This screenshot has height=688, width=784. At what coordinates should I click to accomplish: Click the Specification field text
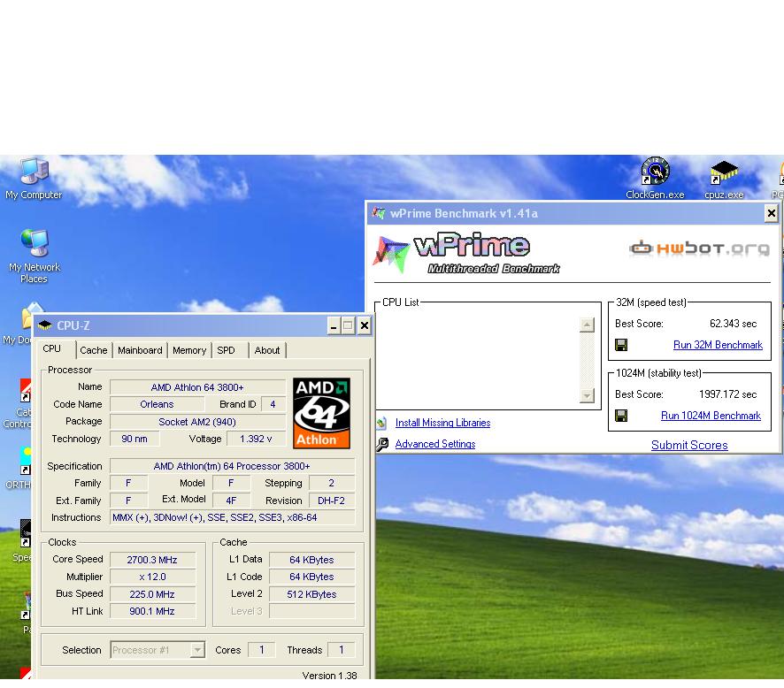click(x=233, y=466)
